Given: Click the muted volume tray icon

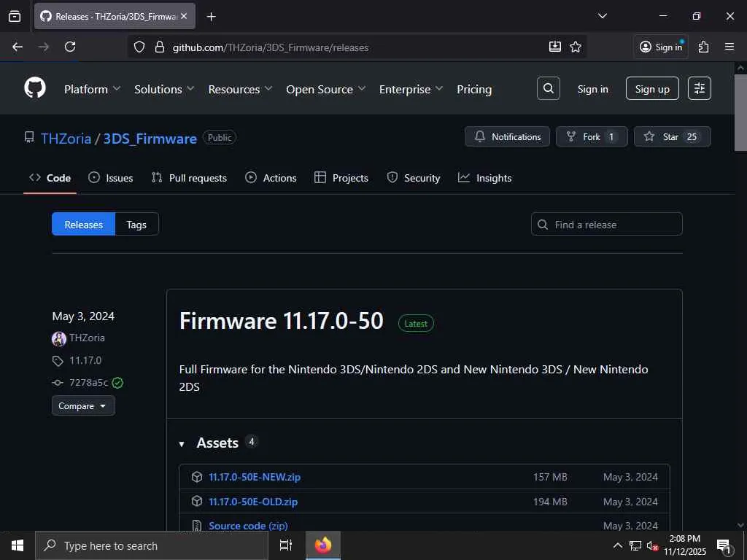Looking at the screenshot, I should point(651,545).
